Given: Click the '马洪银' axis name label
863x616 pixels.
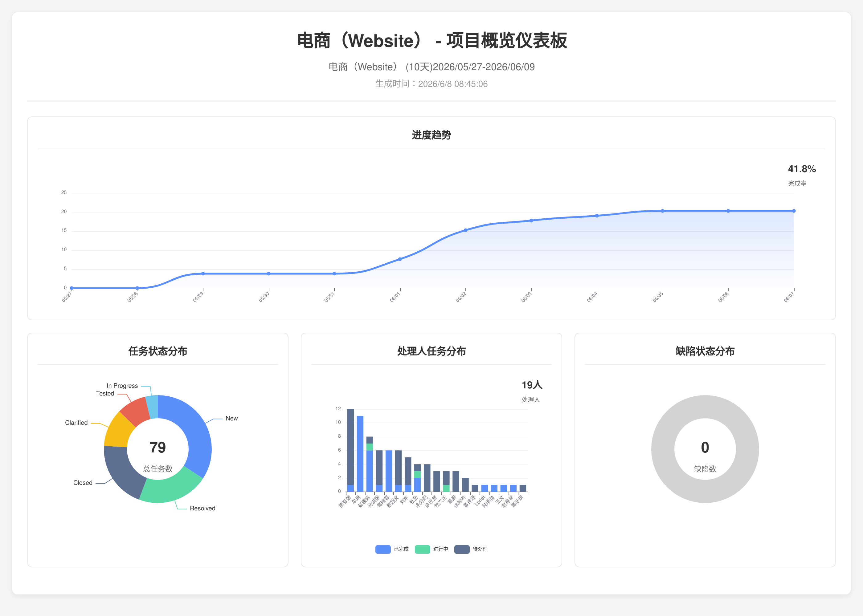Looking at the screenshot, I should (x=374, y=501).
